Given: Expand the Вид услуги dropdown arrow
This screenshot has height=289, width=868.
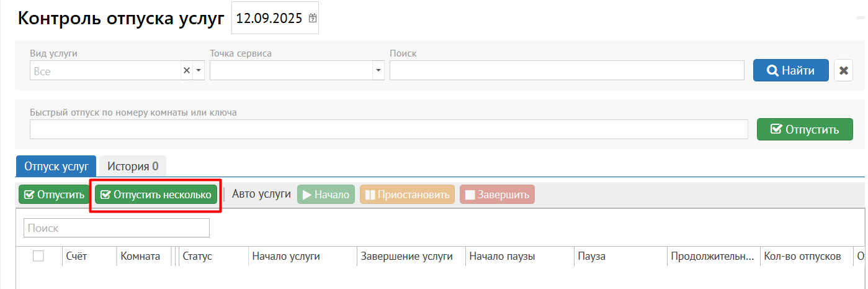Looking at the screenshot, I should click(x=199, y=71).
